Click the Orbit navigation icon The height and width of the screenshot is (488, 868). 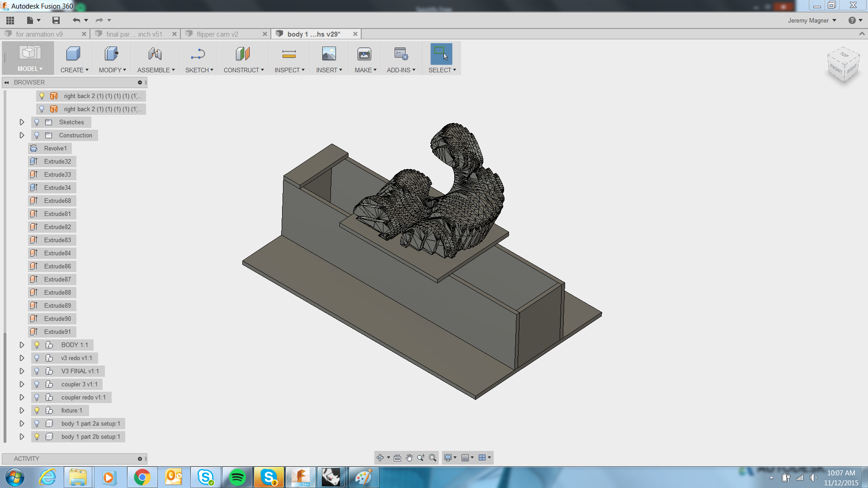point(380,458)
